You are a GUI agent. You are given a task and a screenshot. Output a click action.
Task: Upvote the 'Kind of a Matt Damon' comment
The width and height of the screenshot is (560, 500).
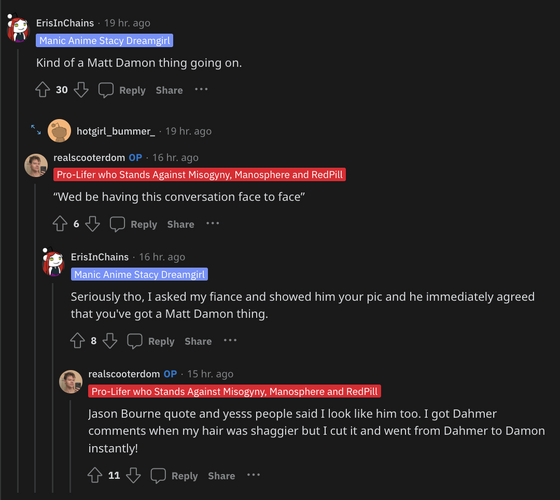point(42,90)
